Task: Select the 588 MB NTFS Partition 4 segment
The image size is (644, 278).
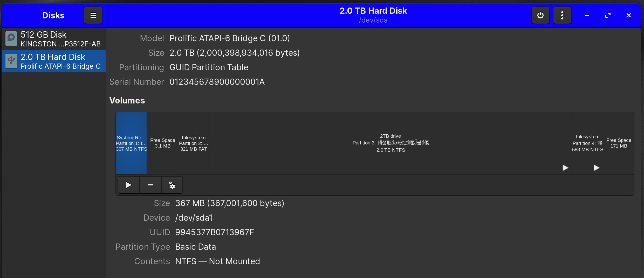Action: pyautogui.click(x=587, y=143)
